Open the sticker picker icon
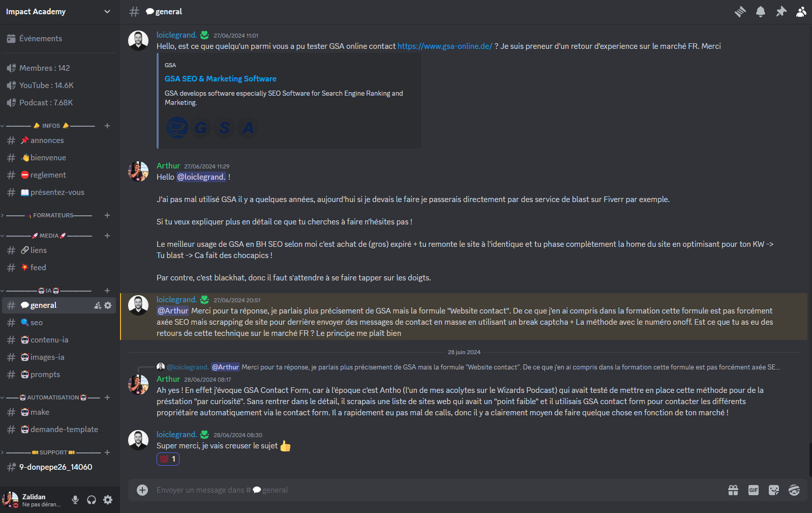 click(774, 490)
